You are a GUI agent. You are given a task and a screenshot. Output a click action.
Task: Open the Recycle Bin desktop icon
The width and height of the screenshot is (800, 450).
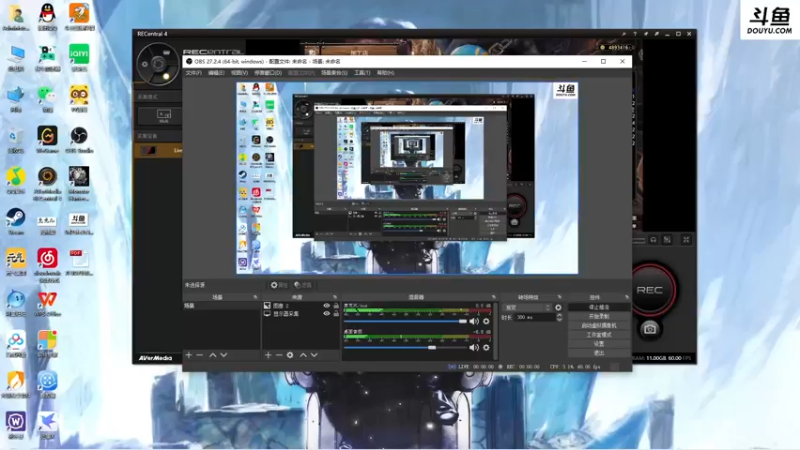(15, 140)
